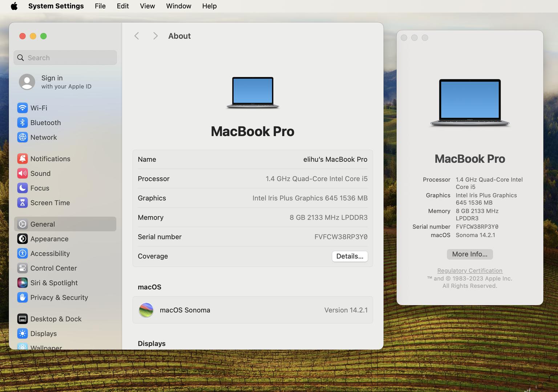
Task: Open the Regulatory Certification link
Action: 470,271
